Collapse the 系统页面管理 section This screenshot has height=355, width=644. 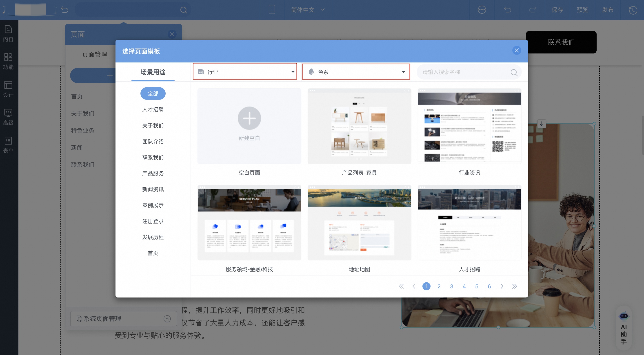167,319
